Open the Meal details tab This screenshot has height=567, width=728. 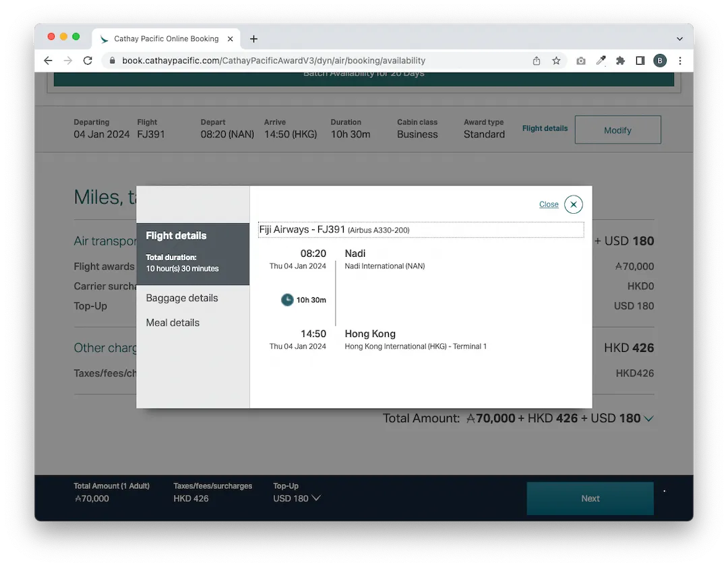(x=173, y=323)
